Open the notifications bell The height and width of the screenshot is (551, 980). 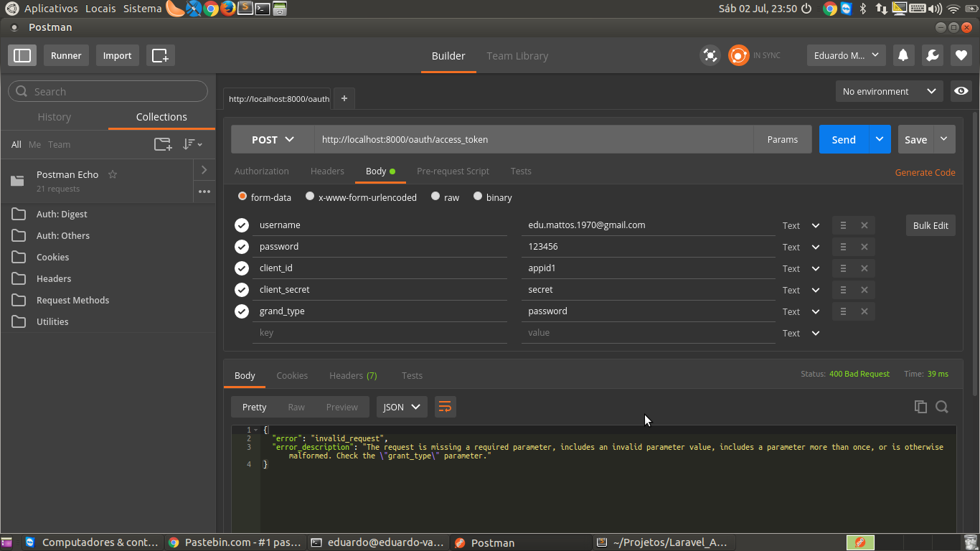(904, 55)
